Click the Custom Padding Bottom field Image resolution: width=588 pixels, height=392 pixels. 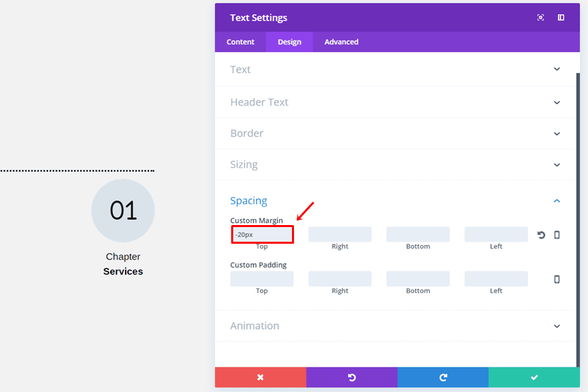[x=418, y=278]
